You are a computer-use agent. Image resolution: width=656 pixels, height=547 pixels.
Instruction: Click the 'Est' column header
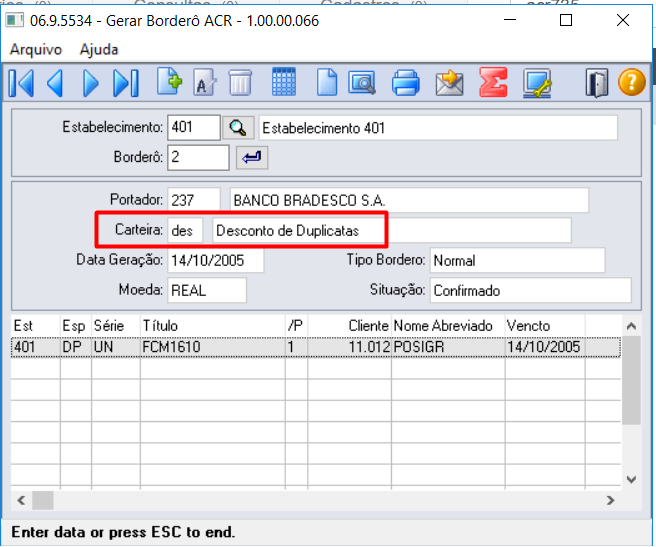tap(36, 326)
